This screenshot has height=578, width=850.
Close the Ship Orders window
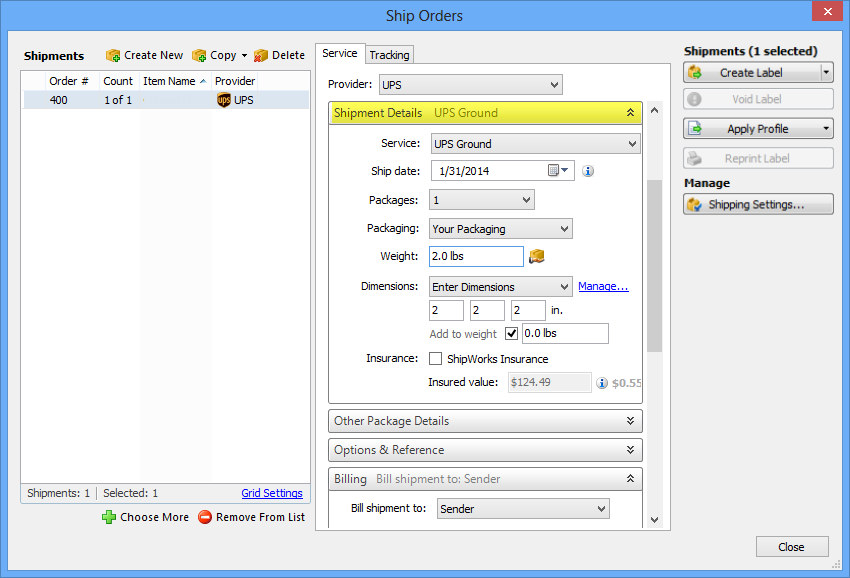827,11
